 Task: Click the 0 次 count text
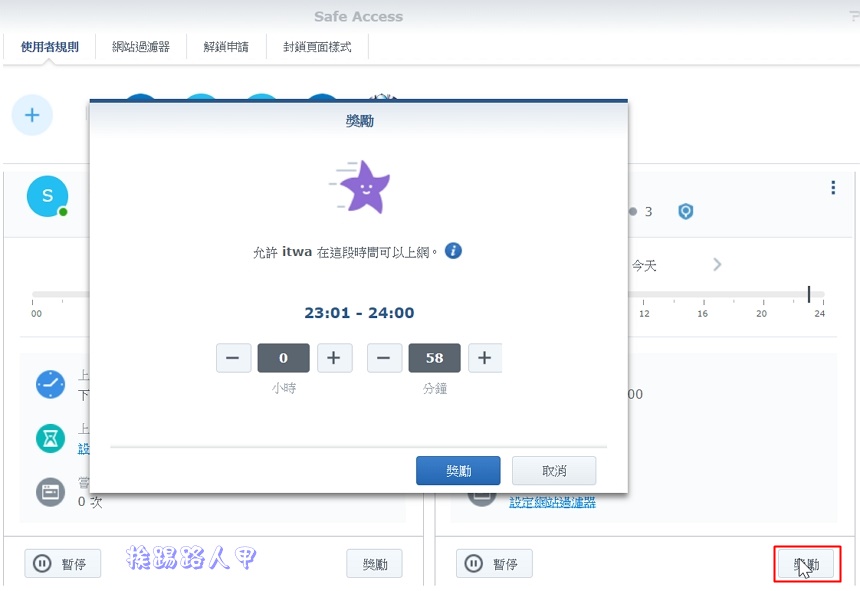[x=90, y=502]
